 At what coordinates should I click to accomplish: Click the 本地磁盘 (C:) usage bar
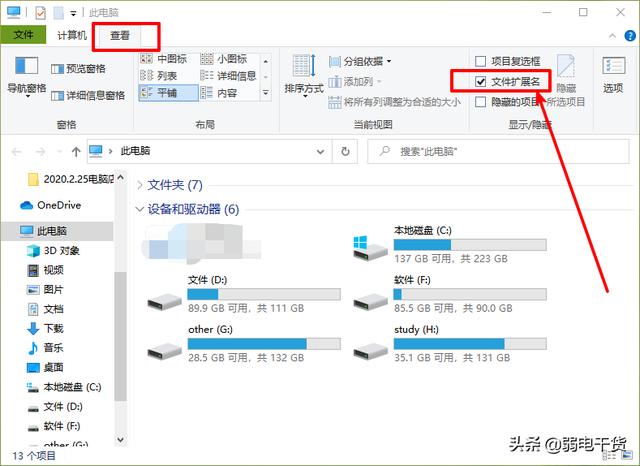click(470, 245)
